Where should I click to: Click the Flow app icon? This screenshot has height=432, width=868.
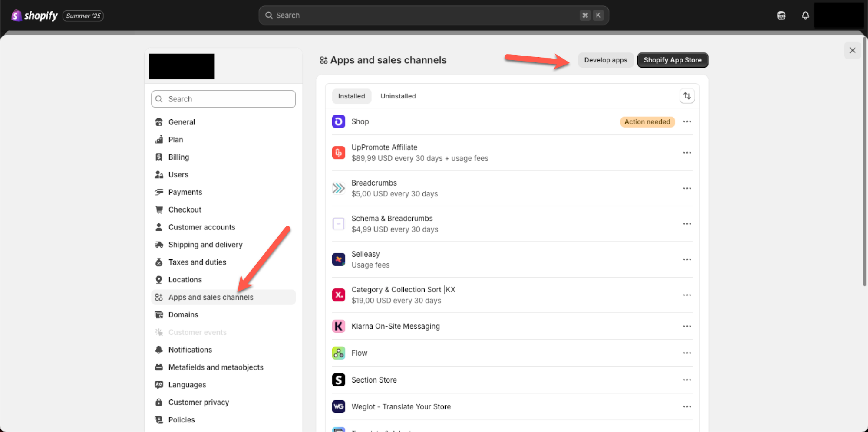coord(338,353)
